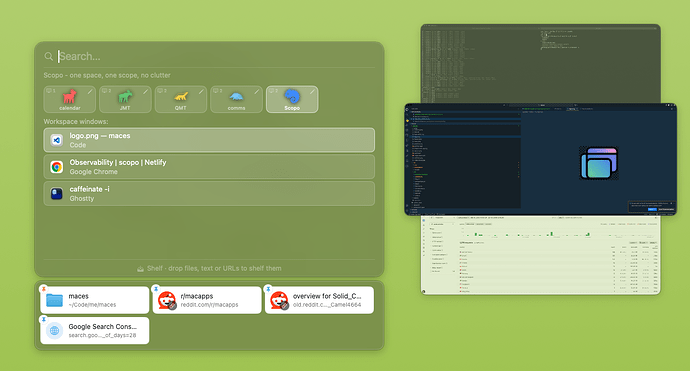
Task: Switch to the comms workspace
Action: (x=236, y=99)
